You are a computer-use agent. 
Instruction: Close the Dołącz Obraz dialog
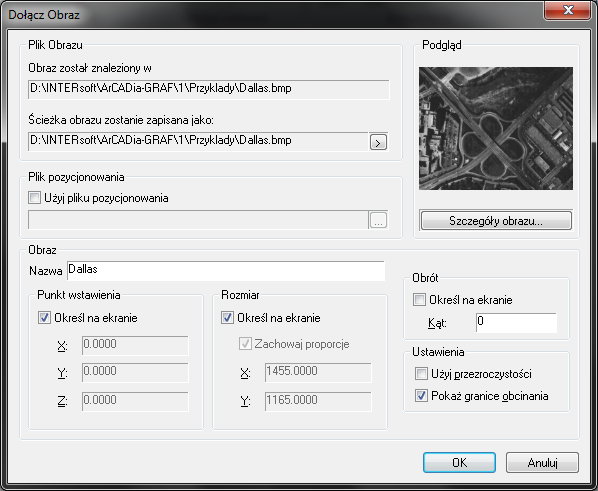pos(568,10)
